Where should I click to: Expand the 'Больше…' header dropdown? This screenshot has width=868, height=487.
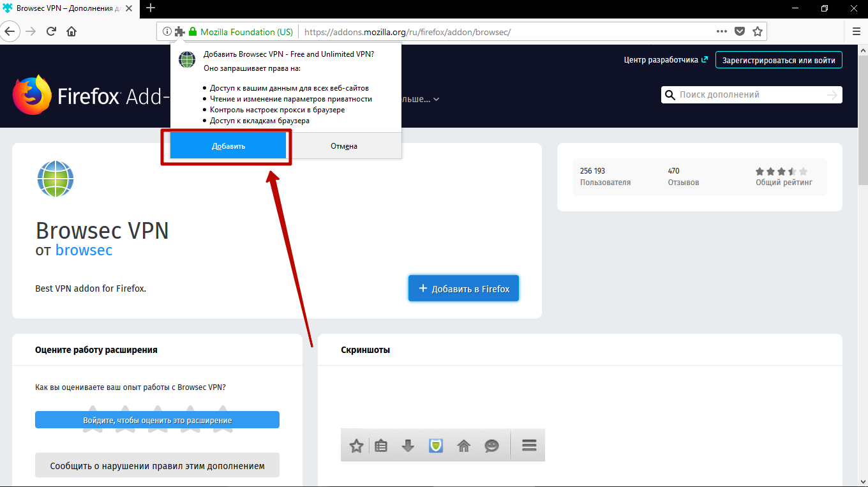click(420, 99)
